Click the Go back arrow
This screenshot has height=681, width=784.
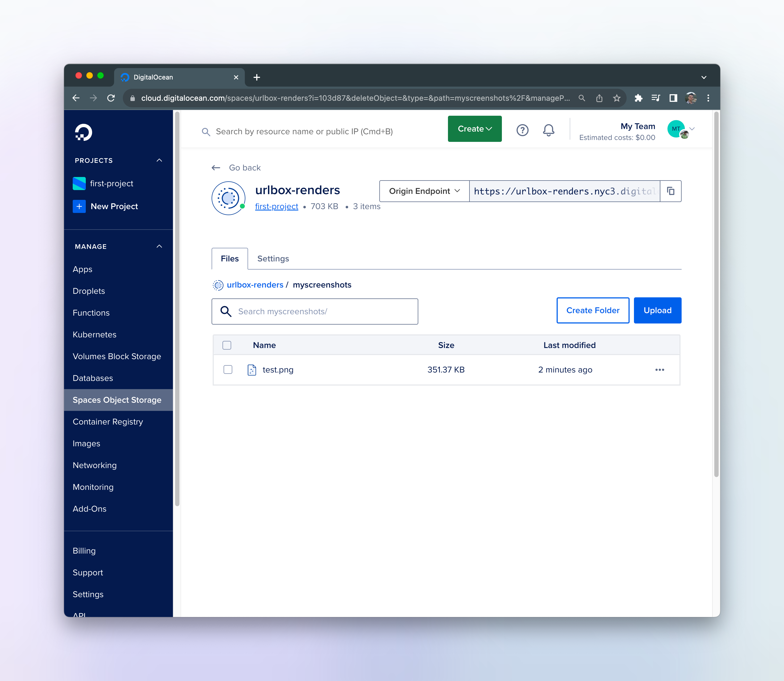(216, 167)
